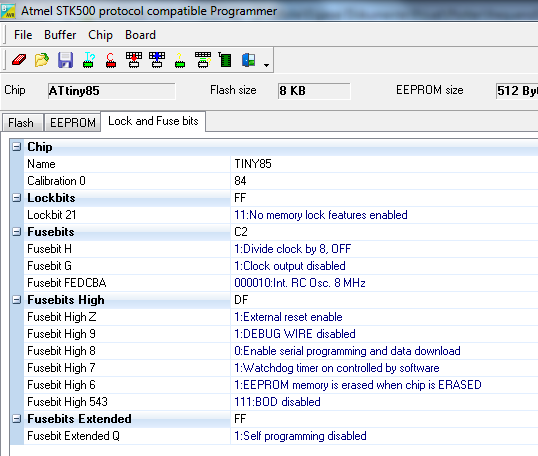This screenshot has height=456, width=538.
Task: Click the EEPROM size value field
Action: pos(517,91)
